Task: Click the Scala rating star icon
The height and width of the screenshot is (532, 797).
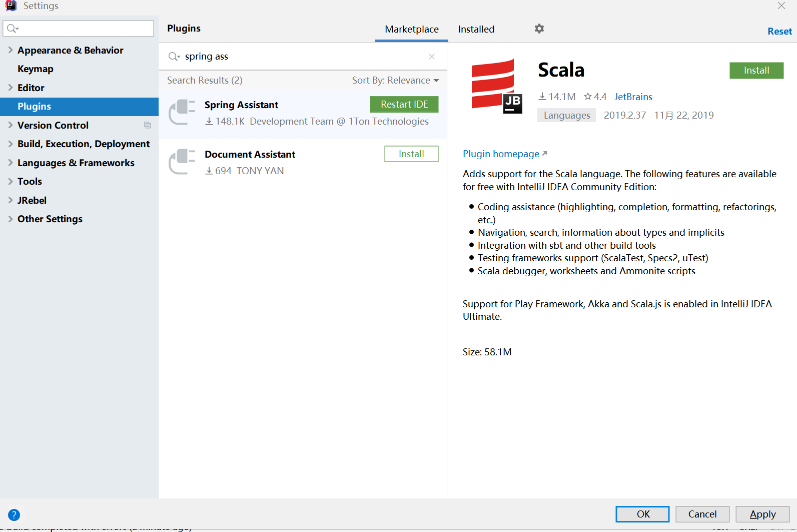Action: click(x=588, y=97)
